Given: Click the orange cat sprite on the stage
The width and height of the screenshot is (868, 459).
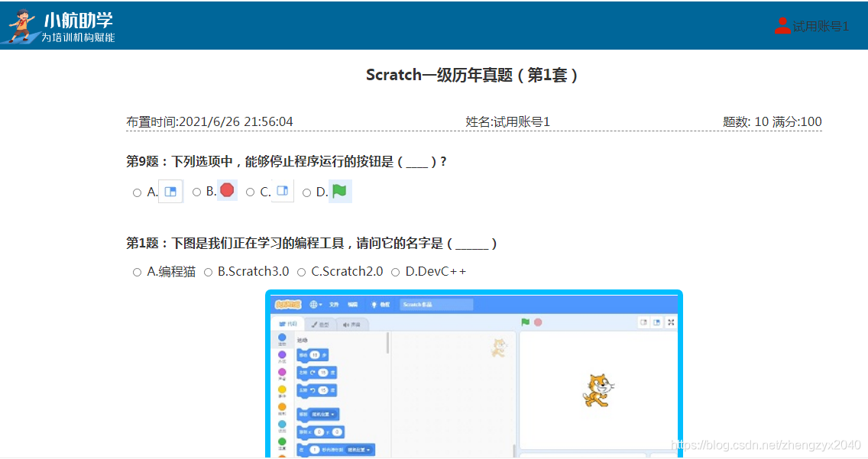Looking at the screenshot, I should point(598,390).
